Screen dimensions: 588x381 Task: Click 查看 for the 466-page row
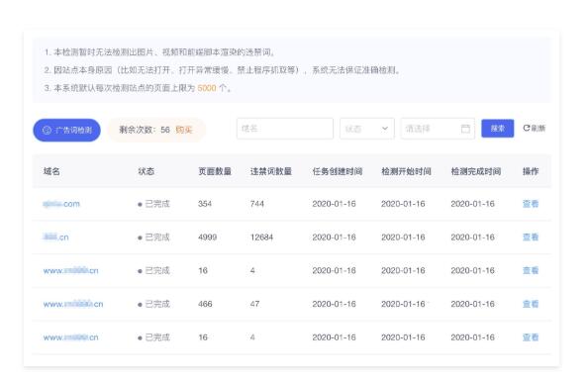coord(531,304)
